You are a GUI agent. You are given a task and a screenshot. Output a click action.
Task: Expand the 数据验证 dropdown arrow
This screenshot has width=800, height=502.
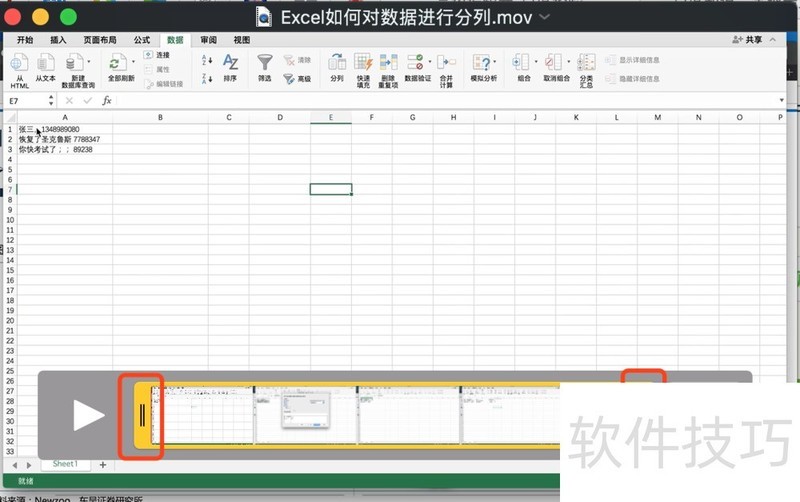[430, 62]
